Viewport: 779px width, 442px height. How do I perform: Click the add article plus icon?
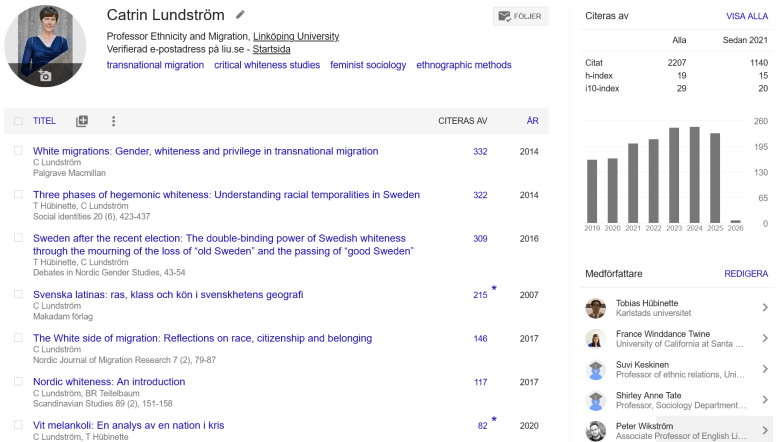pyautogui.click(x=82, y=121)
